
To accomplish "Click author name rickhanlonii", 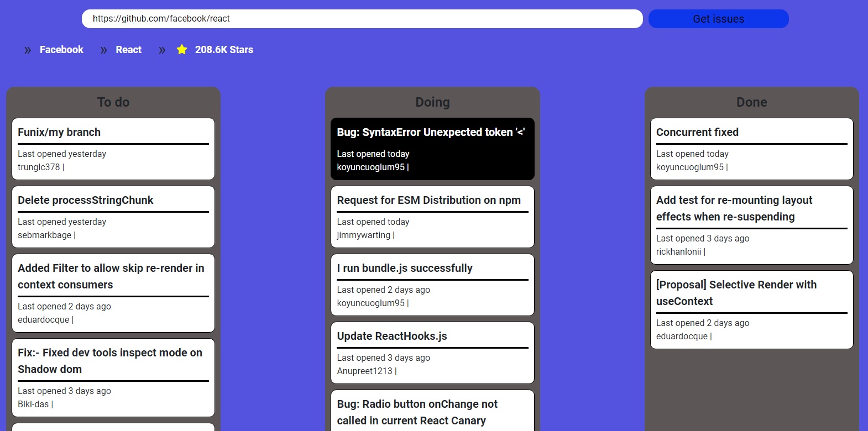I will pos(678,251).
